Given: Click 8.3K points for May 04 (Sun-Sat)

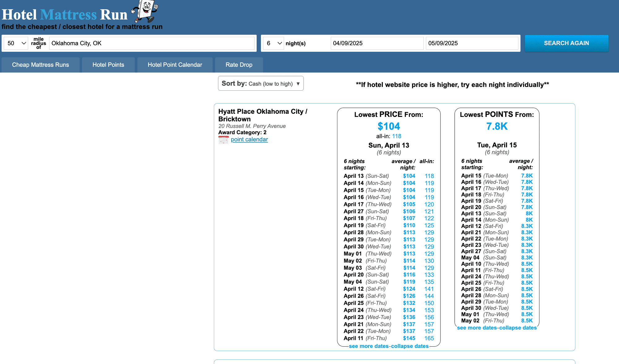Looking at the screenshot, I should 527,258.
